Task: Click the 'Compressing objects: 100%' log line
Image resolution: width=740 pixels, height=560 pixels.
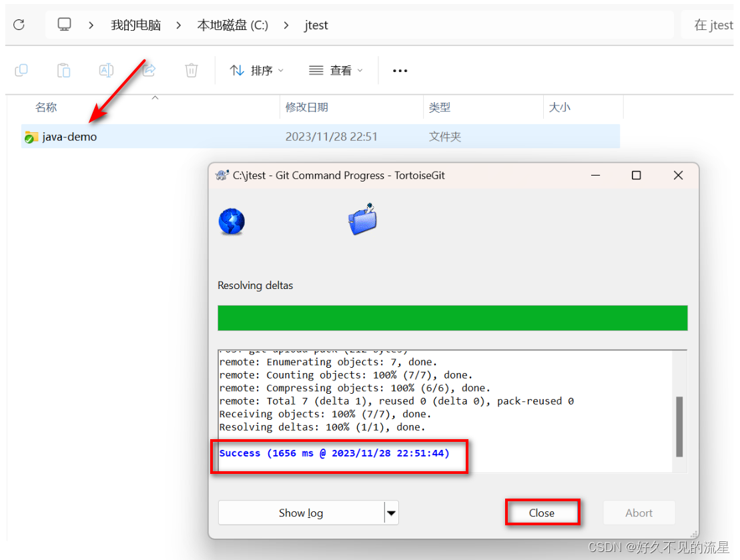Action: click(x=355, y=388)
